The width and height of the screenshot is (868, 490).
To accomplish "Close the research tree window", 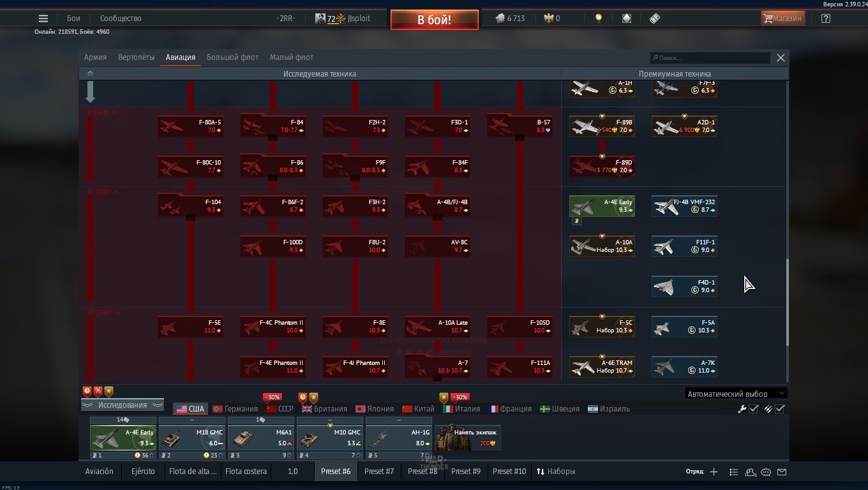I will (781, 57).
